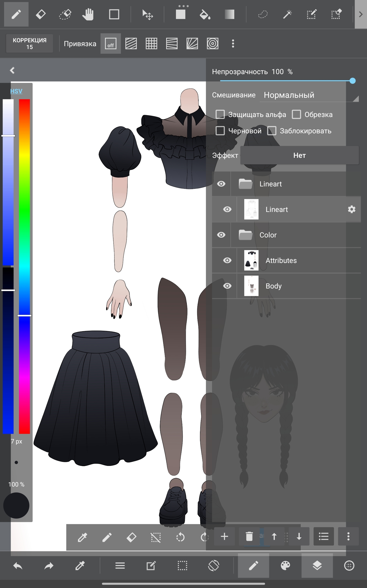
Task: Pick the Hand move tool
Action: coord(88,15)
